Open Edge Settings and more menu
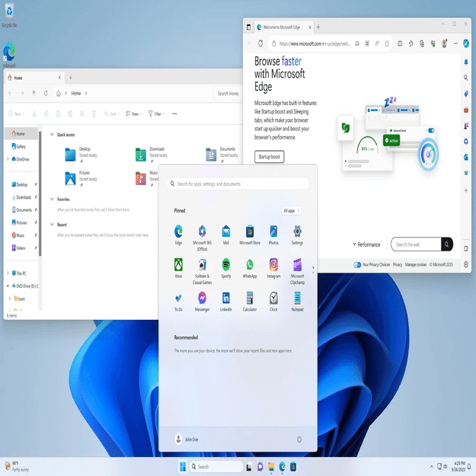This screenshot has width=476, height=476. tap(455, 43)
